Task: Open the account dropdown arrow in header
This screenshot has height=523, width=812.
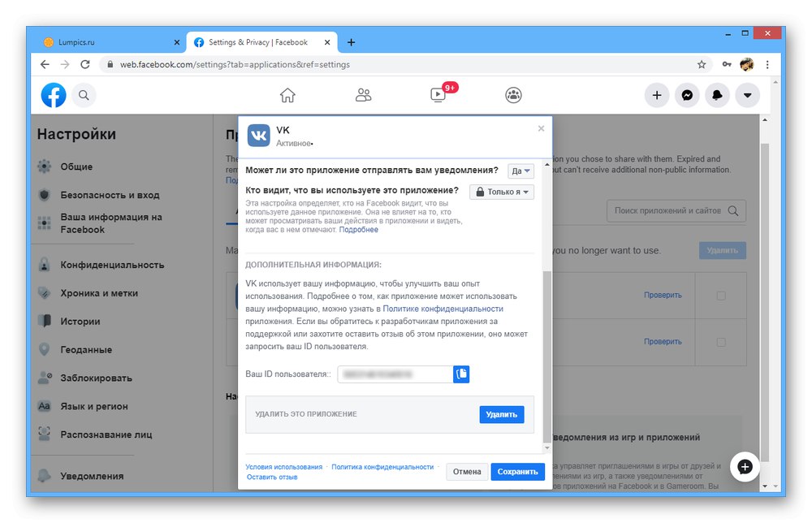Action: [x=747, y=95]
